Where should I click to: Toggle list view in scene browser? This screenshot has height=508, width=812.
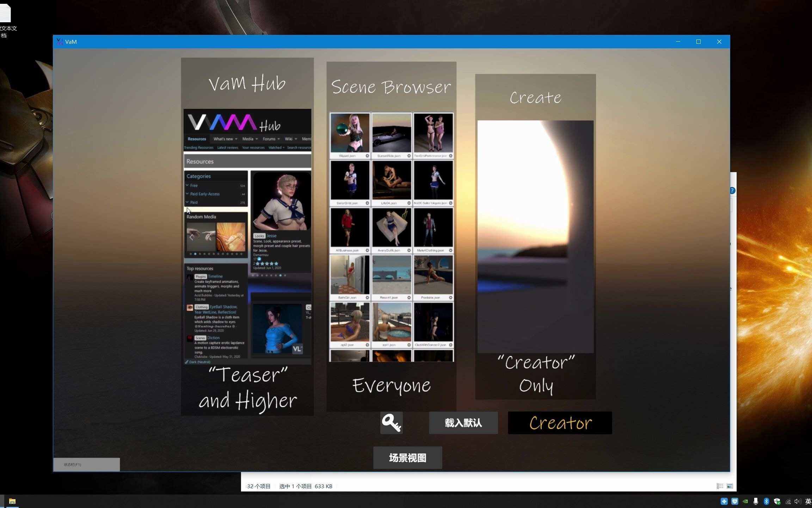(x=720, y=486)
